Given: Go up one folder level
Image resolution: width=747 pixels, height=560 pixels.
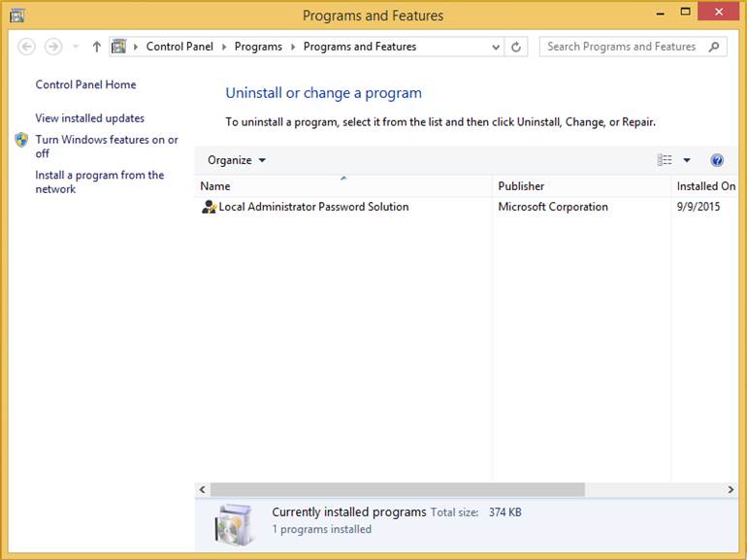Looking at the screenshot, I should click(x=96, y=47).
